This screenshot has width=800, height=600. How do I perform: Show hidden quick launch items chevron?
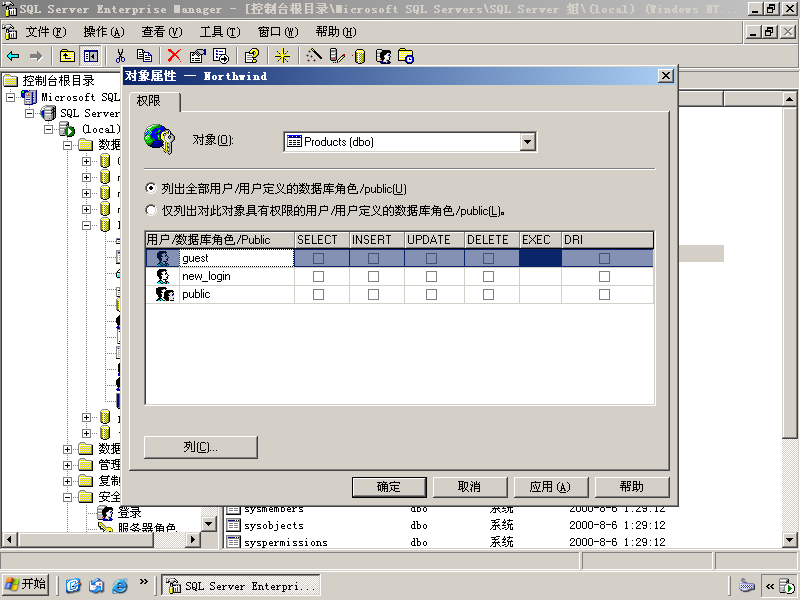point(143,582)
